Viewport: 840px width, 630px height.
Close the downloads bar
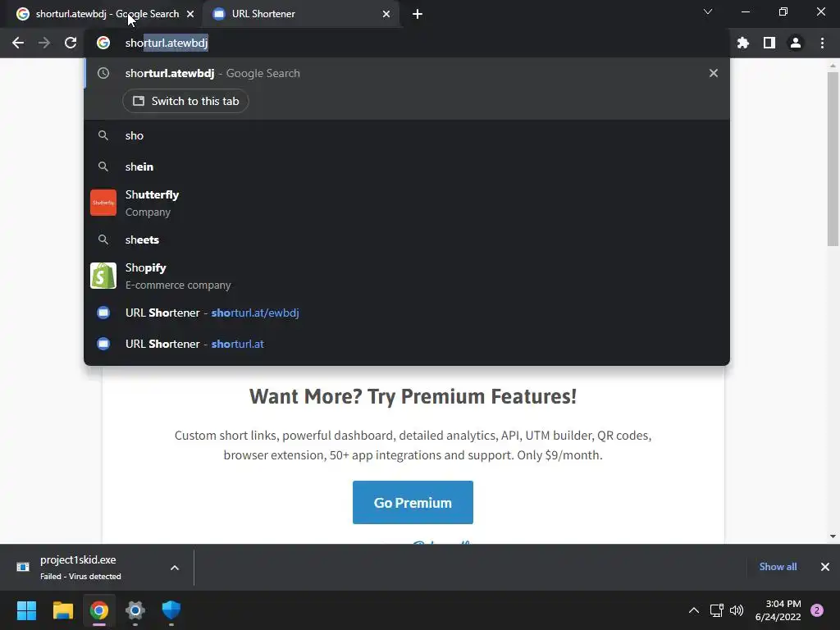pyautogui.click(x=825, y=567)
